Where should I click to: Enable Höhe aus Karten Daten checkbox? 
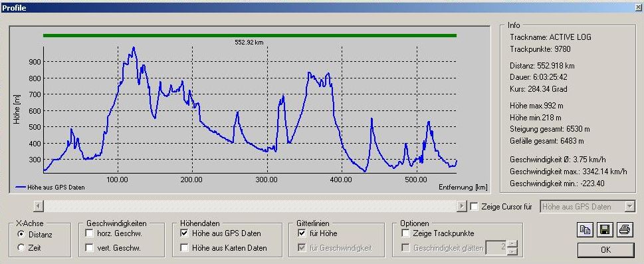tap(184, 247)
